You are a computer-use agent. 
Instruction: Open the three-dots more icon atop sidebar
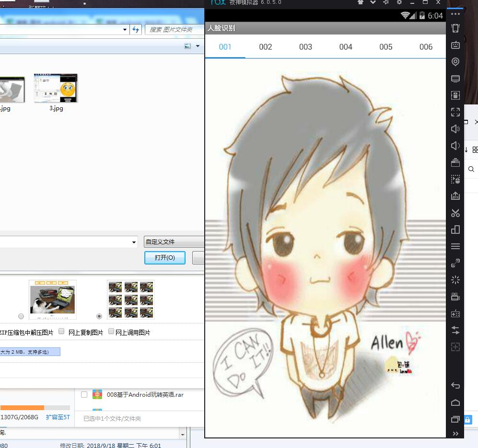click(455, 14)
